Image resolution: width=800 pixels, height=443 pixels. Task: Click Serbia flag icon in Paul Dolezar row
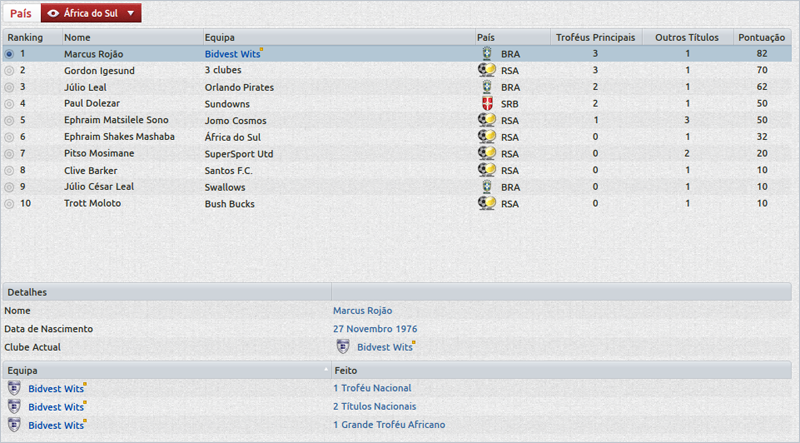click(x=487, y=103)
